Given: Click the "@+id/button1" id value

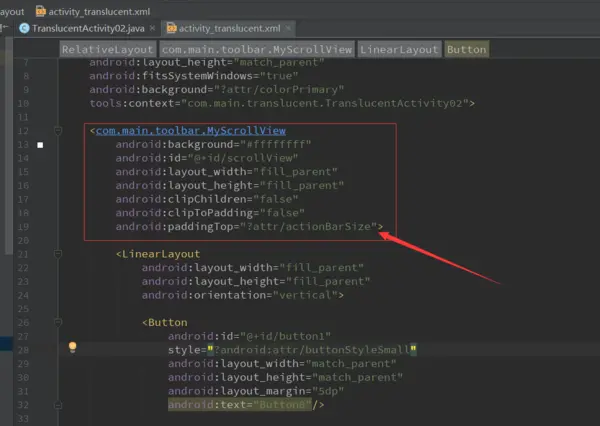Looking at the screenshot, I should [x=285, y=336].
